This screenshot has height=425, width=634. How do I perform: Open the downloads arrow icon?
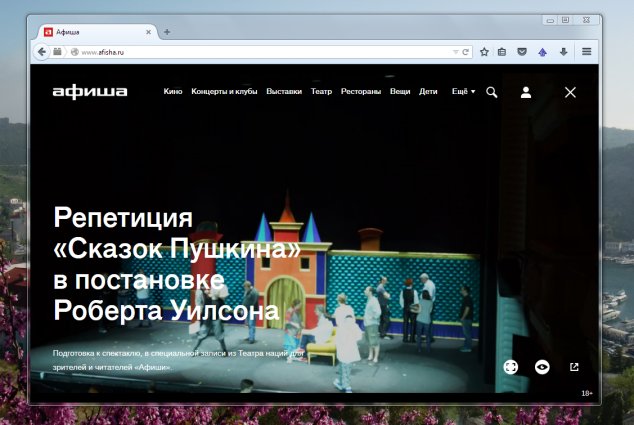[563, 52]
